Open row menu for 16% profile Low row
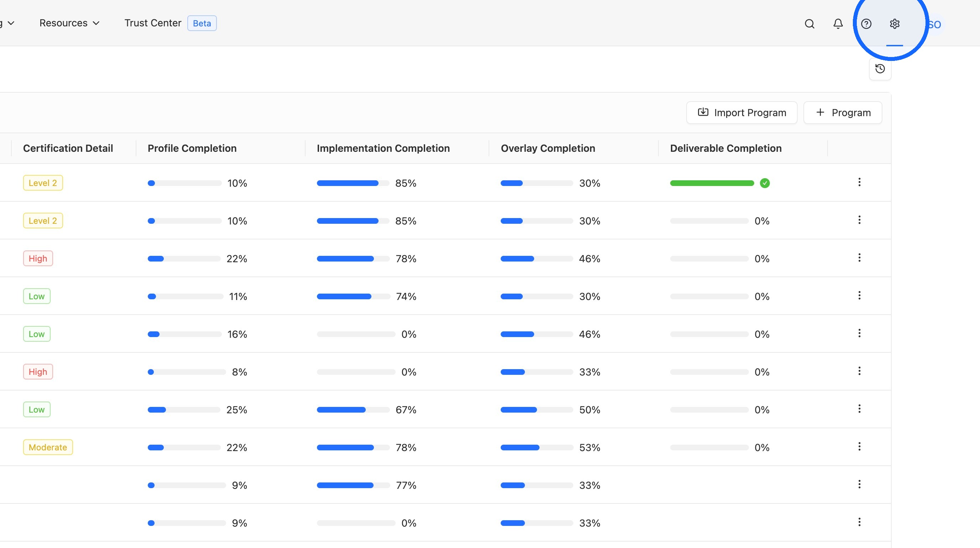The height and width of the screenshot is (548, 980). [859, 334]
